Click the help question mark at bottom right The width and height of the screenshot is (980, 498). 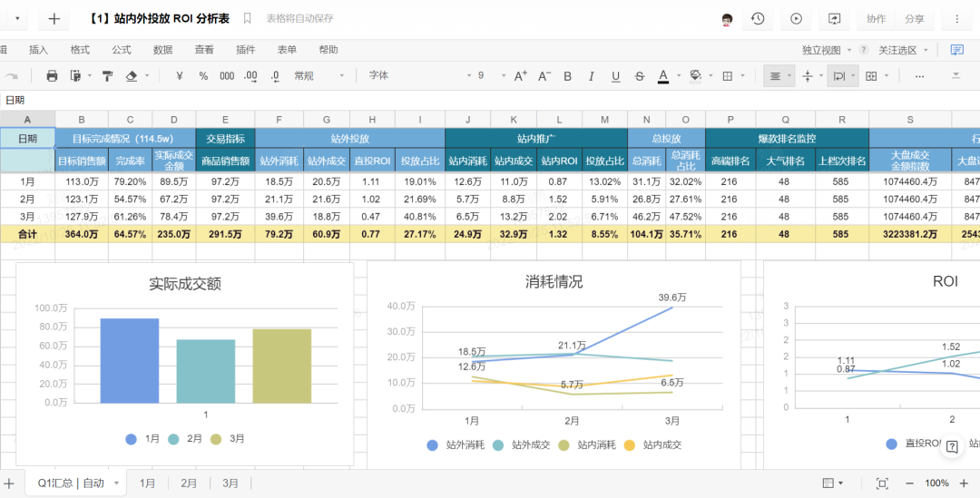(x=952, y=446)
